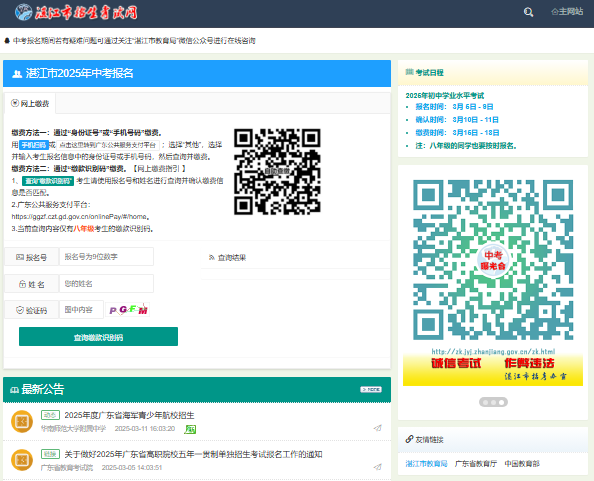The width and height of the screenshot is (594, 481).
Task: Click the blue 手机扫码 button
Action: point(34,145)
